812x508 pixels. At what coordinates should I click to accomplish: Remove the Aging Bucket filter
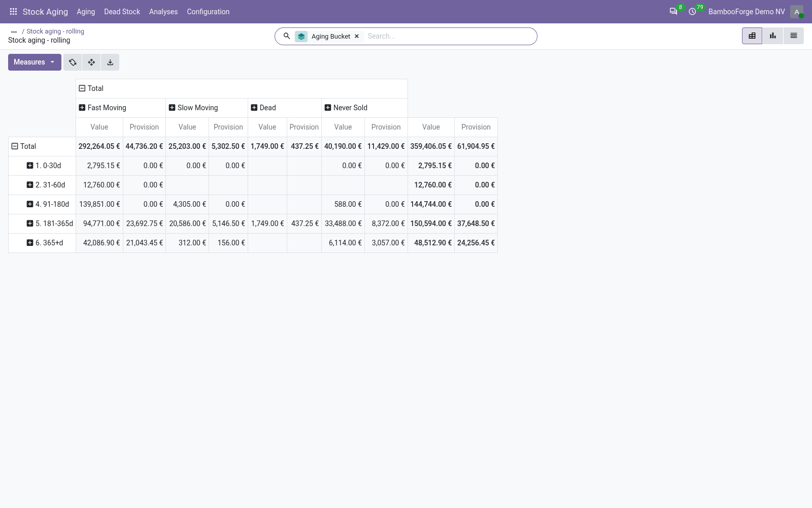pyautogui.click(x=357, y=36)
